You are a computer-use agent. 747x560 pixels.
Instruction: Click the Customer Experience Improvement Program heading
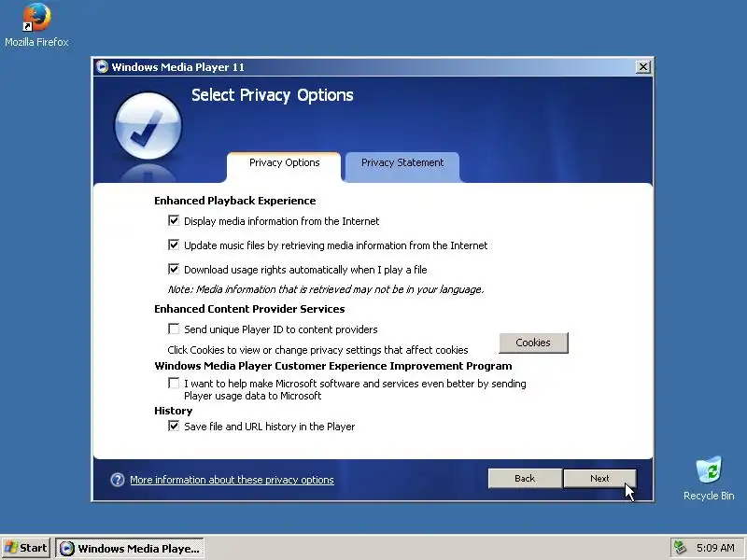[333, 366]
